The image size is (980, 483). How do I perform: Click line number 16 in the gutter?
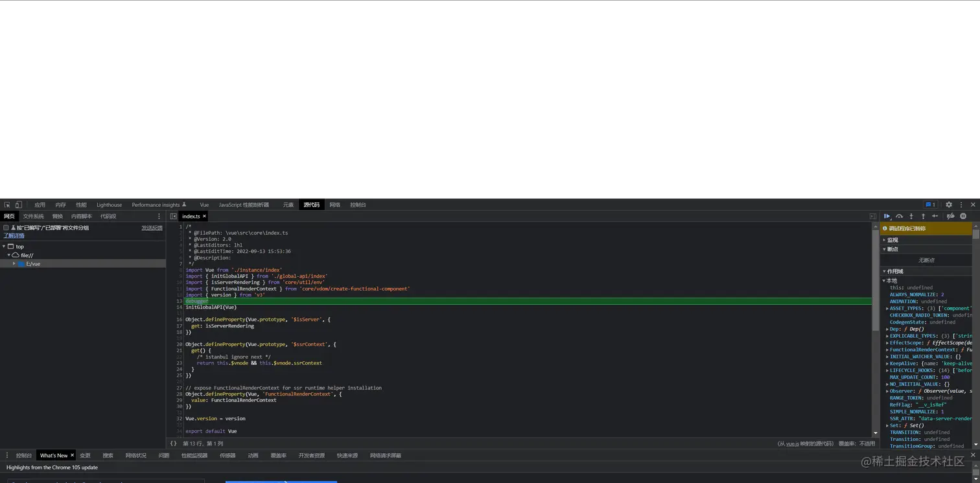pyautogui.click(x=180, y=320)
